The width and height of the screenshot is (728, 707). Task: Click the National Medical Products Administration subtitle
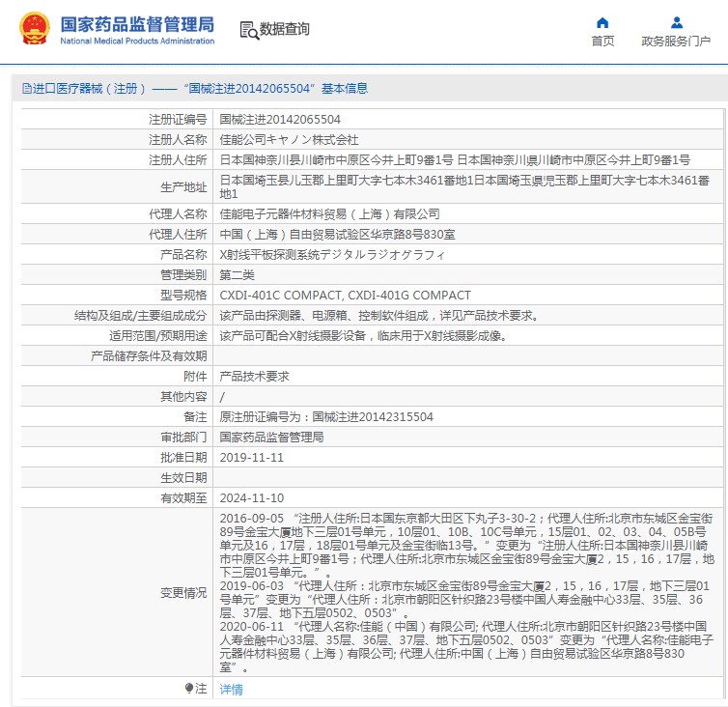click(x=137, y=41)
